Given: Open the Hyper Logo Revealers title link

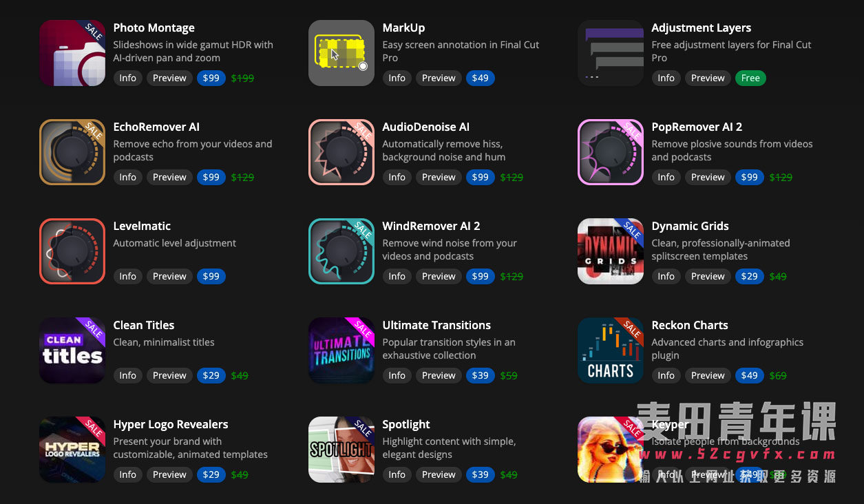Looking at the screenshot, I should [x=171, y=424].
